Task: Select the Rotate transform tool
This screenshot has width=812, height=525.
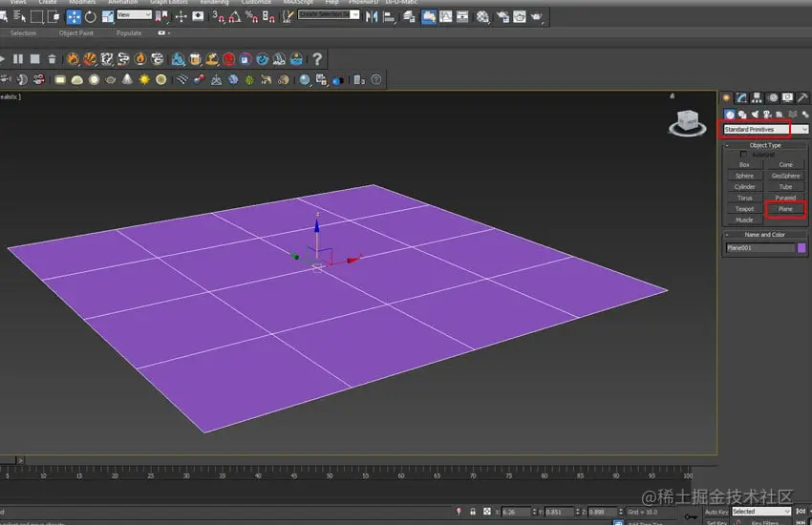Action: [x=90, y=16]
